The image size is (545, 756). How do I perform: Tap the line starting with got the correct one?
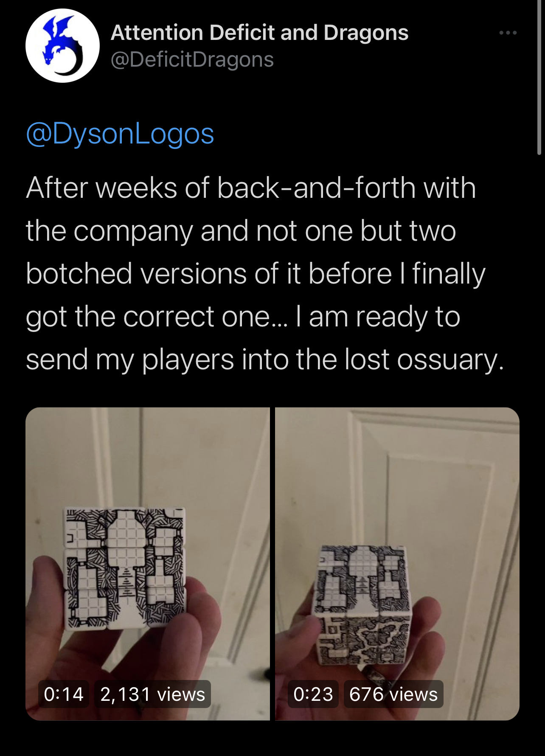coord(243,317)
